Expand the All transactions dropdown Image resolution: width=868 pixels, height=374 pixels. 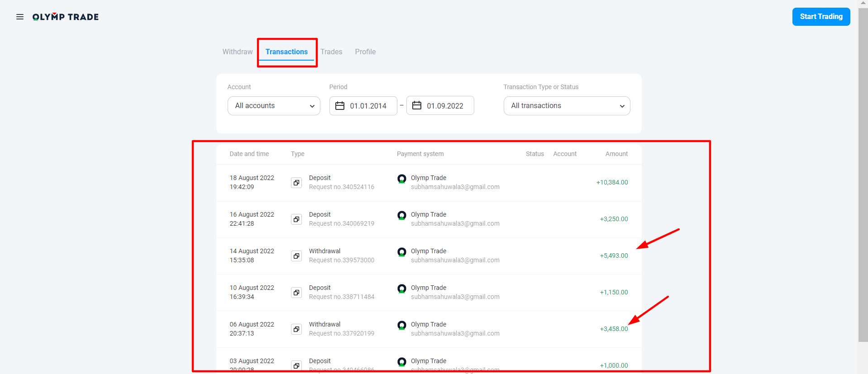pos(567,106)
